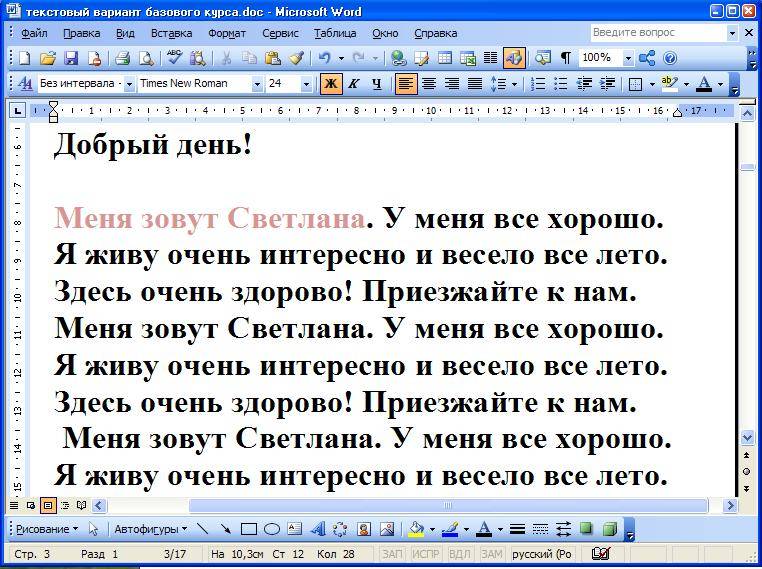The width and height of the screenshot is (762, 569).
Task: Insert a Text Box
Action: click(x=294, y=529)
